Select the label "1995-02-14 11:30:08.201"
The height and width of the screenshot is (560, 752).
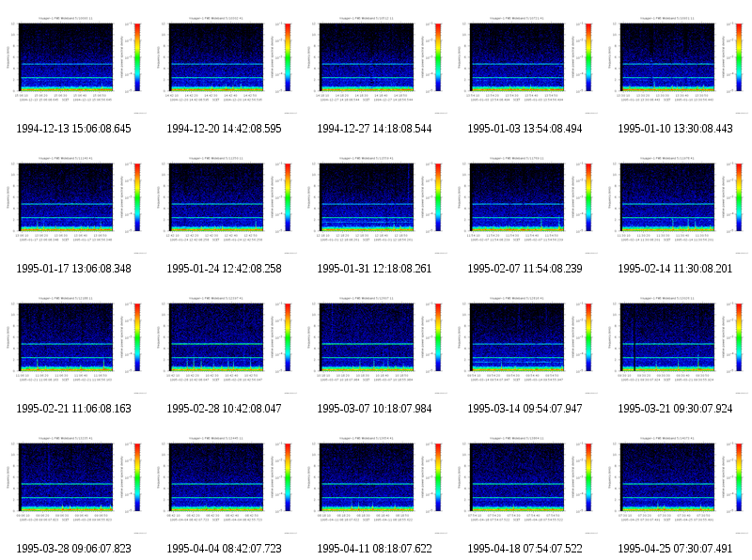coord(675,269)
